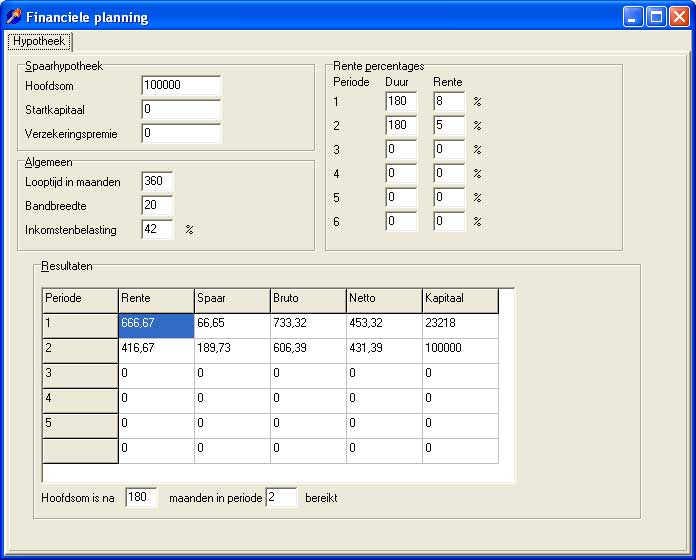Select the Netto cell 431,39

pyautogui.click(x=384, y=351)
